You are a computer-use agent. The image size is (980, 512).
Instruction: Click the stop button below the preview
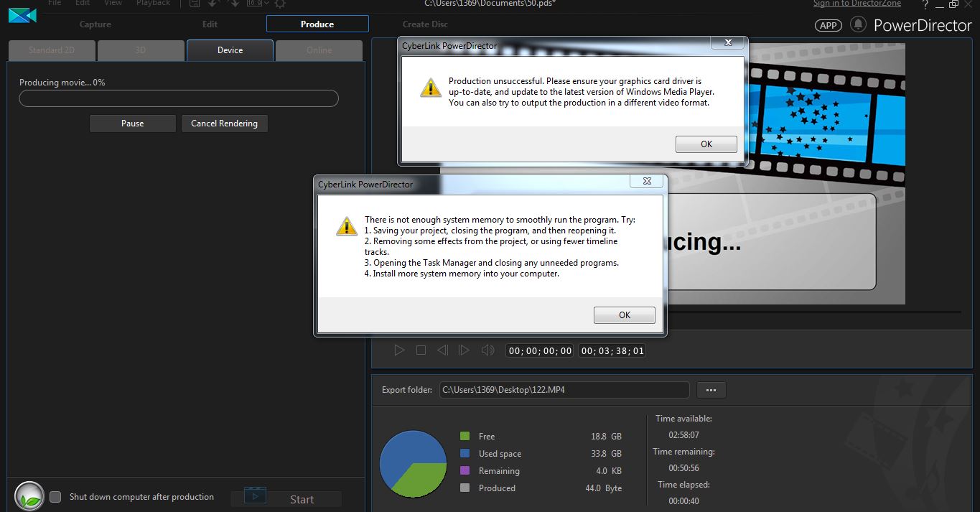421,350
